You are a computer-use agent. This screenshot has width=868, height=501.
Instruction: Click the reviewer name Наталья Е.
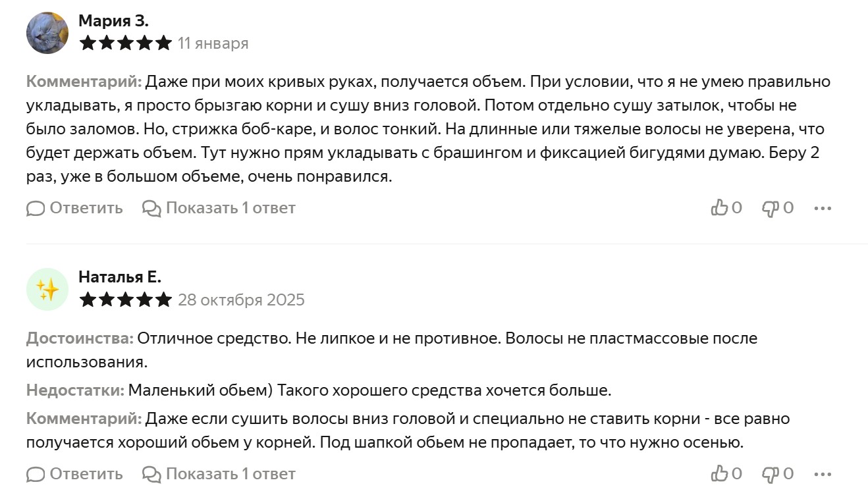click(x=119, y=277)
